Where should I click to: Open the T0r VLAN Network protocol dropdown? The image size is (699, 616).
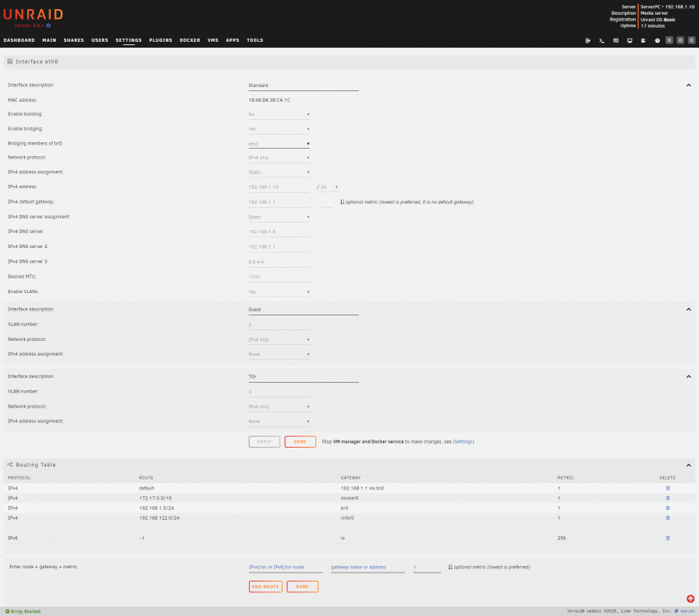click(278, 407)
